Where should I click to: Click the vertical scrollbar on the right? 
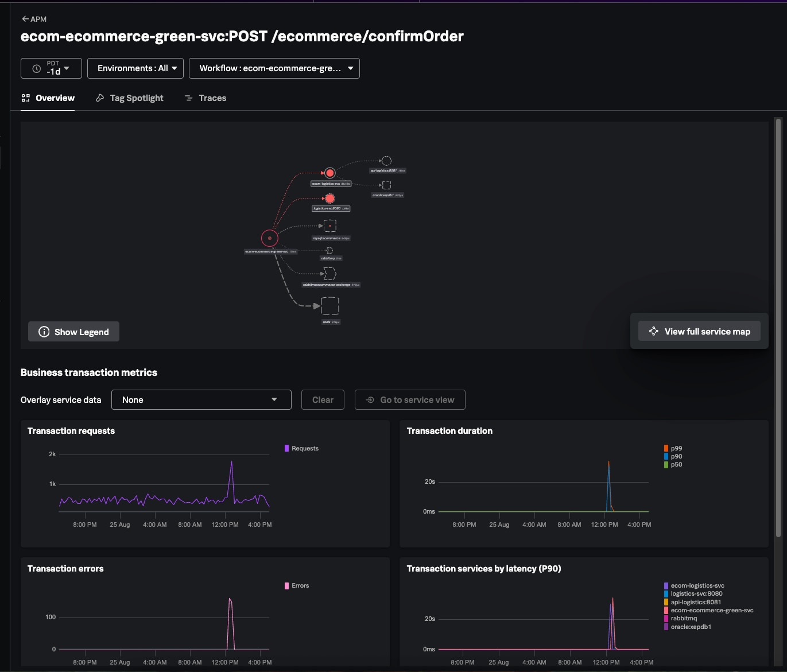(x=778, y=327)
